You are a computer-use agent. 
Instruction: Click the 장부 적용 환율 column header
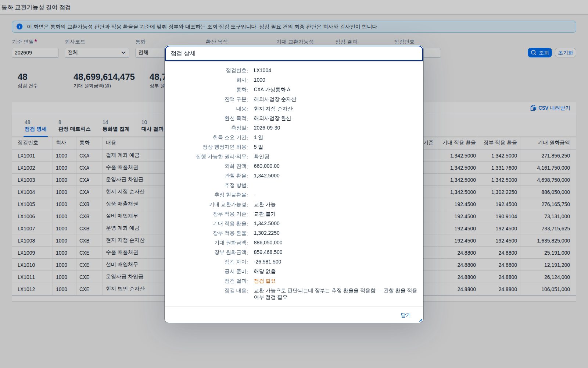point(500,142)
